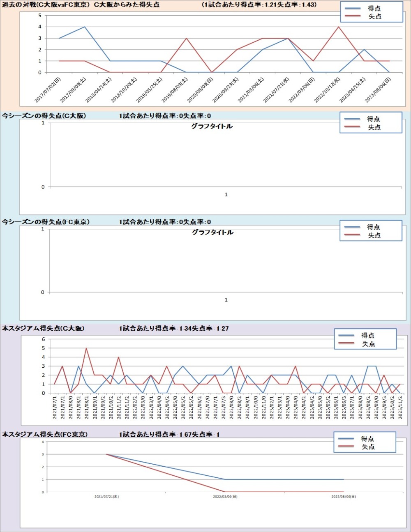This screenshot has height=532, width=411.
Task: Select the 今シーズンの得失点(C大阪) heading
Action: pyautogui.click(x=44, y=116)
